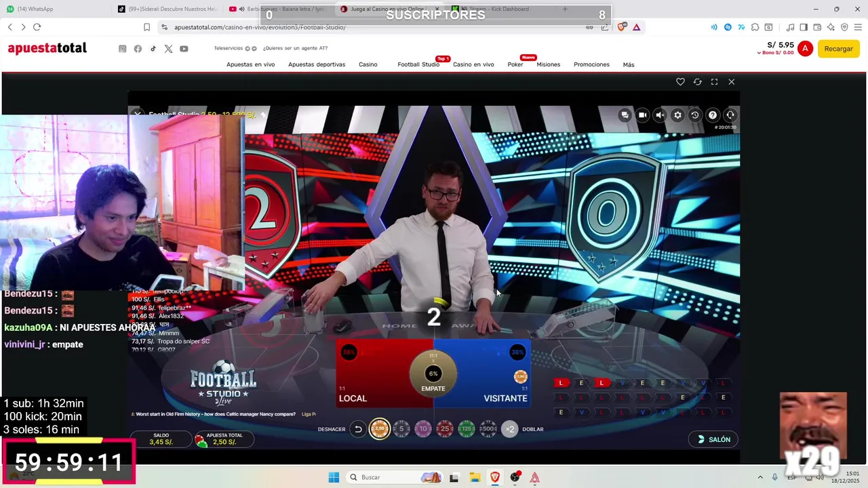Open Facebook social icon
The width and height of the screenshot is (868, 488).
(x=138, y=49)
